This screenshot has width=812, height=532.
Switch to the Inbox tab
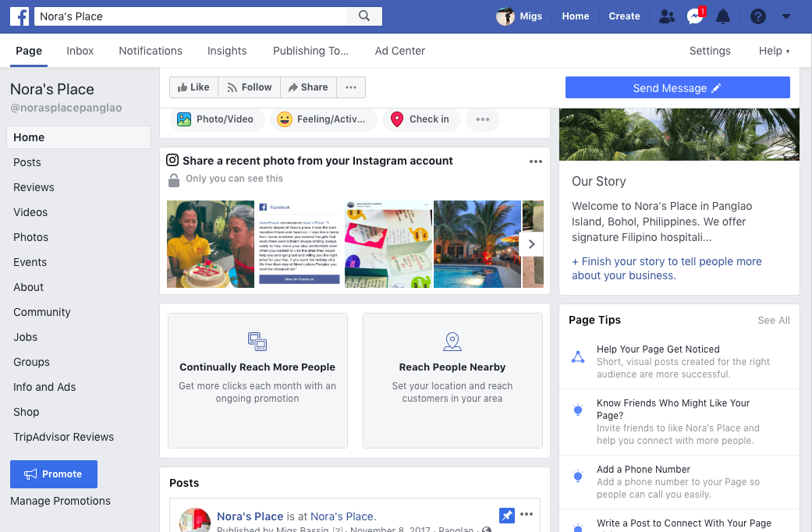coord(80,51)
